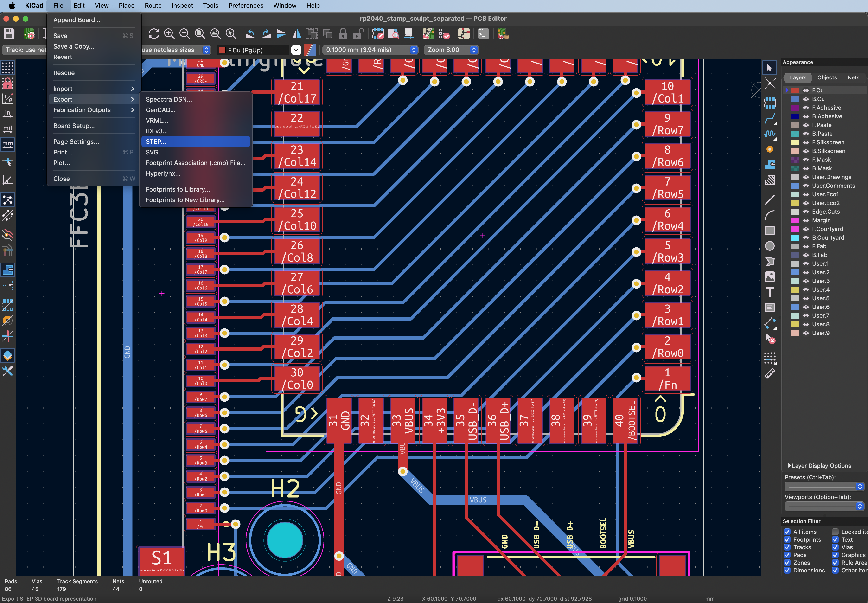The height and width of the screenshot is (603, 868).
Task: Hide the B.Cu layer
Action: tap(806, 99)
